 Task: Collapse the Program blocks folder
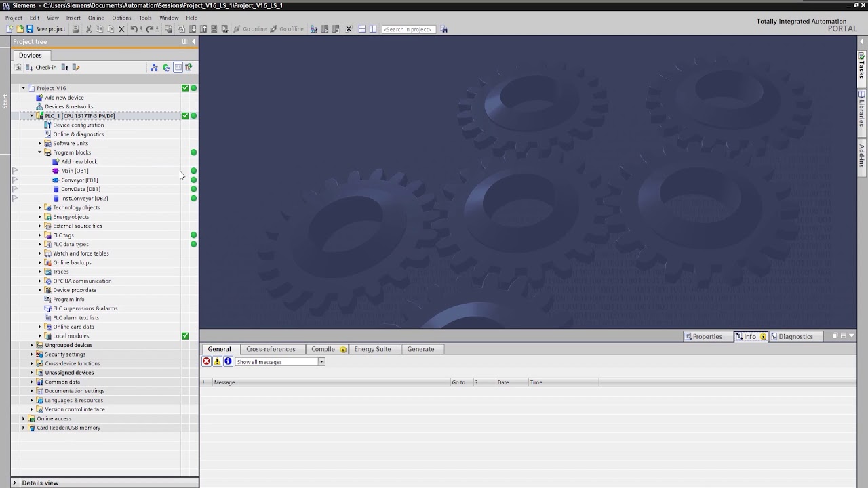coord(39,152)
